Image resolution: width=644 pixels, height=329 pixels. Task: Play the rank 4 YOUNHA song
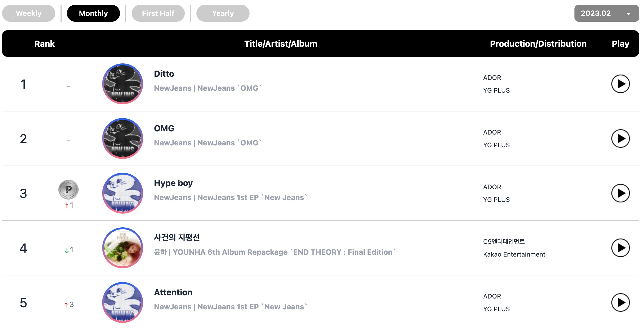tap(620, 248)
